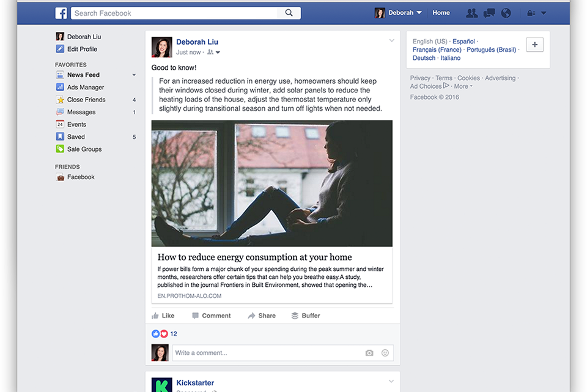Open the post audience selector dropdown
This screenshot has width=587, height=392.
(x=213, y=53)
